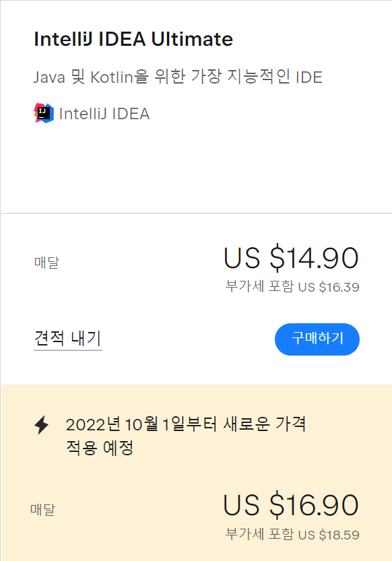
Task: Click the 부가세 포함 label above the buy button
Action: [x=259, y=286]
